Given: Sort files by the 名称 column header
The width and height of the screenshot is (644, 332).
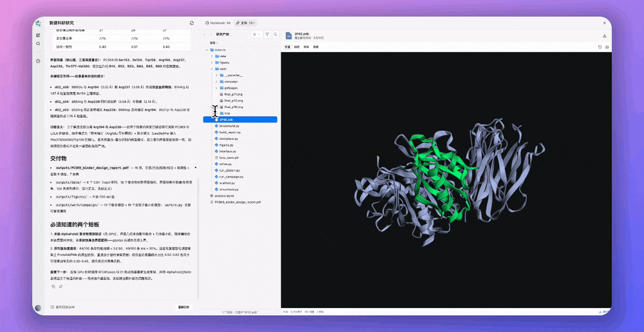Looking at the screenshot, I should (x=213, y=43).
